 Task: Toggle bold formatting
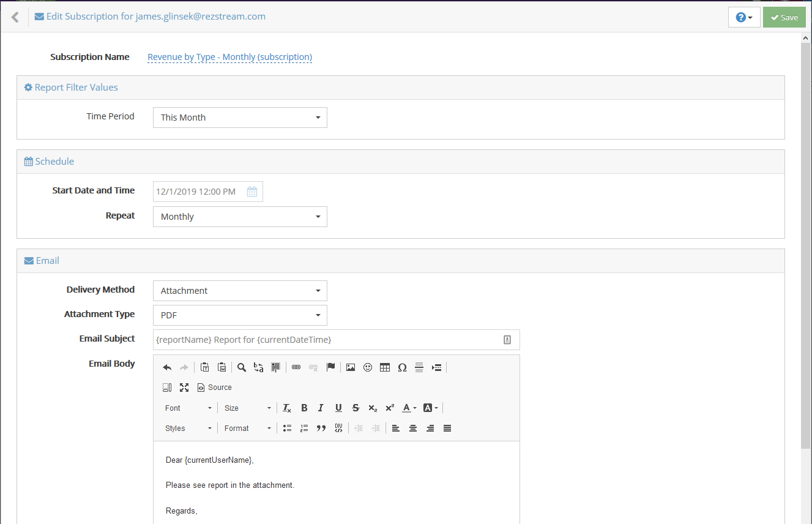304,408
